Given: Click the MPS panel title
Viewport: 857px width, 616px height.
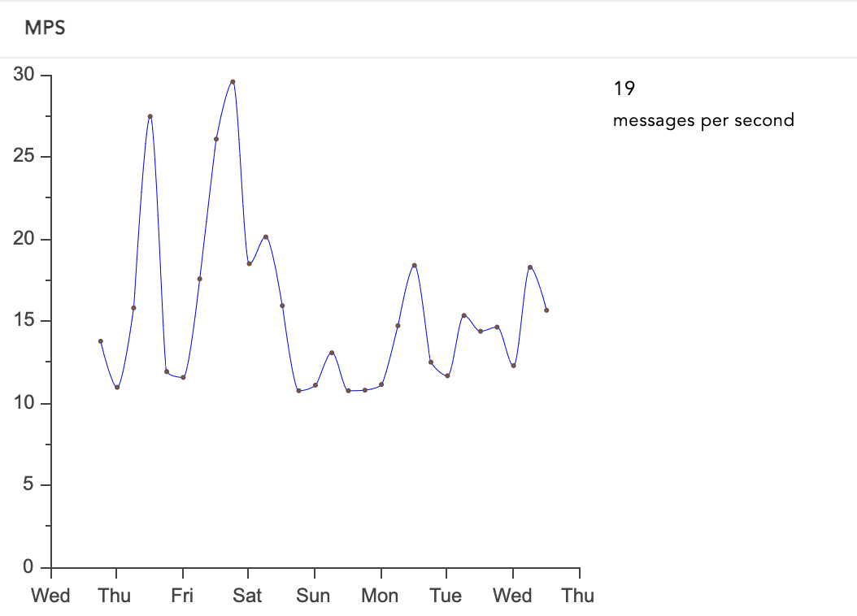Looking at the screenshot, I should (x=45, y=28).
